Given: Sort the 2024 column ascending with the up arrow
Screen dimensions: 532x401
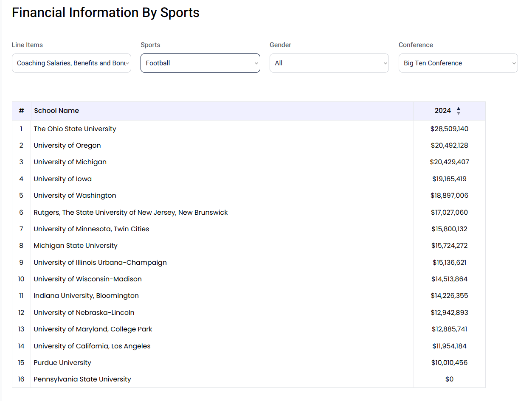Looking at the screenshot, I should click(459, 108).
